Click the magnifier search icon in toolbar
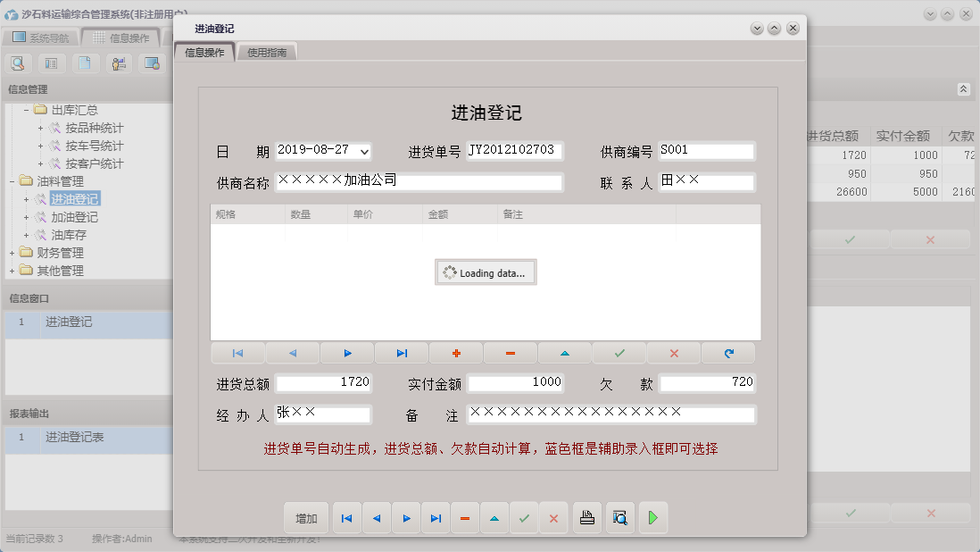Screen dimensions: 980x552 18,63
